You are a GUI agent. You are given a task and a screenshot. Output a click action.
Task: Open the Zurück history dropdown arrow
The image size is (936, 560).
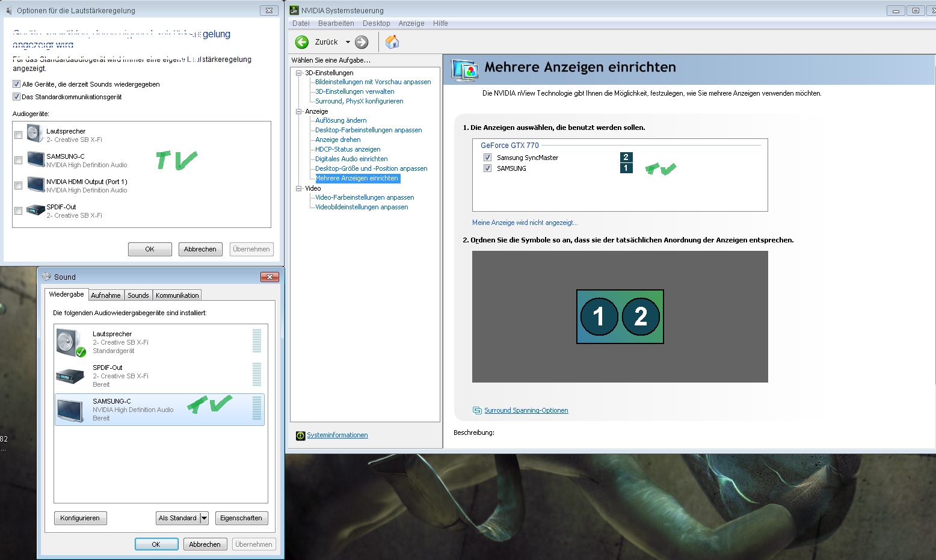(348, 42)
